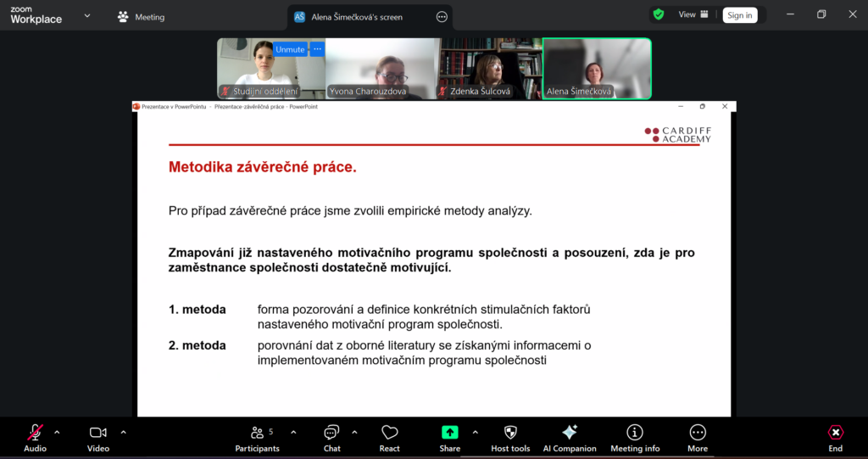Image resolution: width=868 pixels, height=459 pixels.
Task: Open the Meeting tab
Action: (142, 17)
